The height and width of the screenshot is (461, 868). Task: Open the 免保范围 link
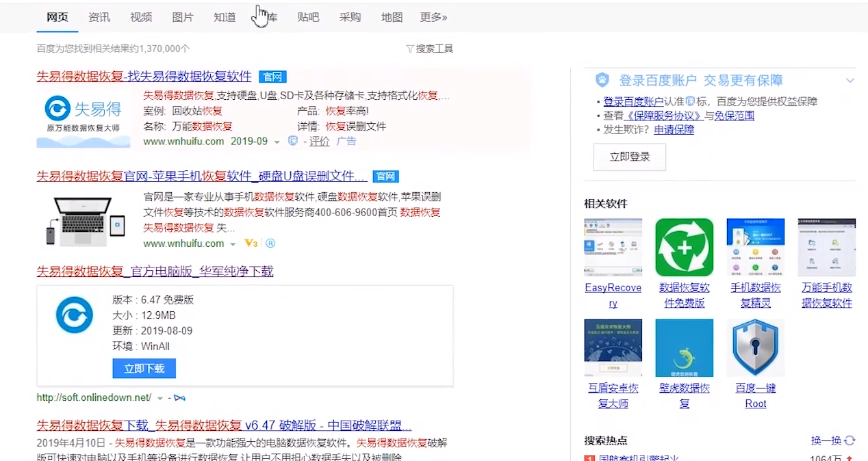point(734,116)
